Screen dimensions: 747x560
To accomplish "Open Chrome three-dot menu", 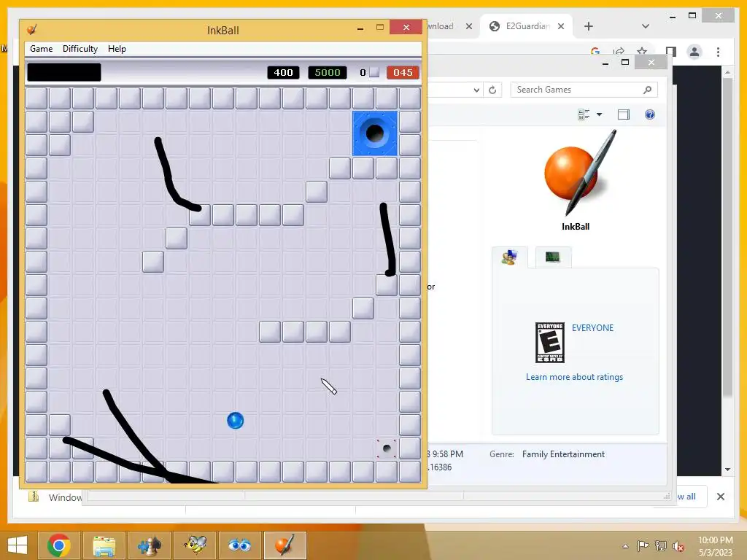I will [718, 52].
